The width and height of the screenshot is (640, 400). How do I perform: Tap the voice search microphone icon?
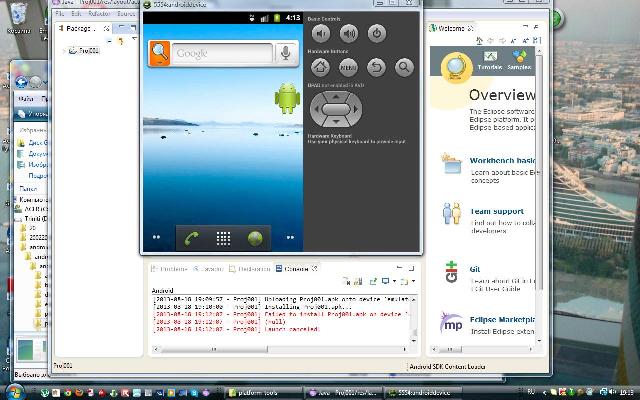click(286, 53)
